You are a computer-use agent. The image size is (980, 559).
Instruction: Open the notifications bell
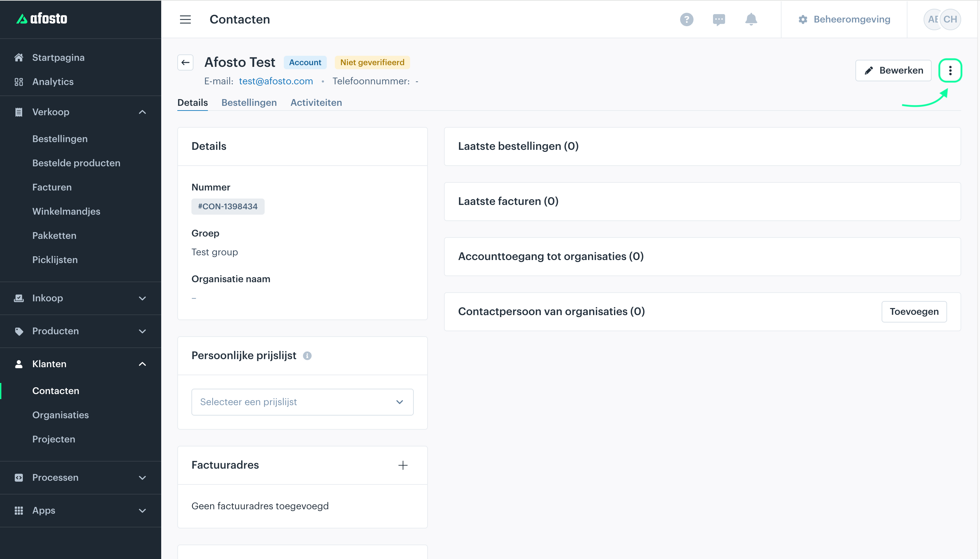pos(751,19)
